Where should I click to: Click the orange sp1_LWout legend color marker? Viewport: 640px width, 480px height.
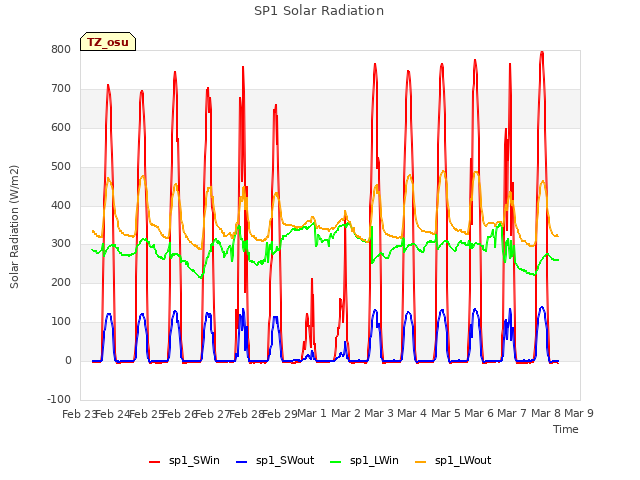[x=420, y=462]
